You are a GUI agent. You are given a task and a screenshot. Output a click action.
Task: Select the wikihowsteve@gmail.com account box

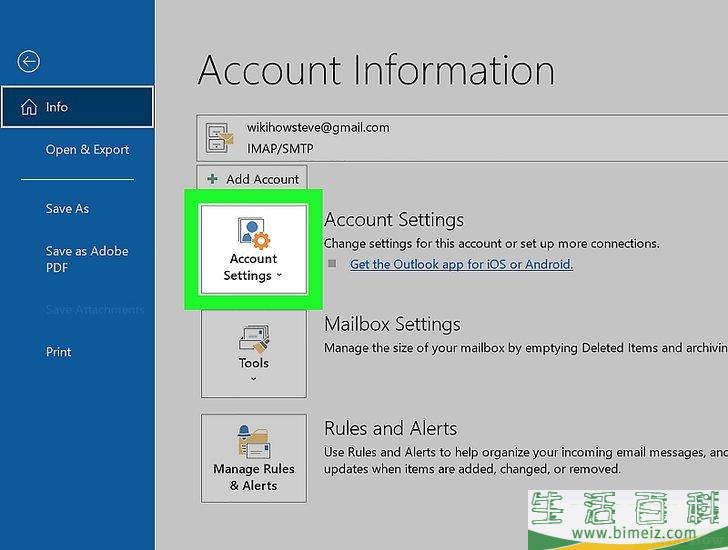(462, 138)
